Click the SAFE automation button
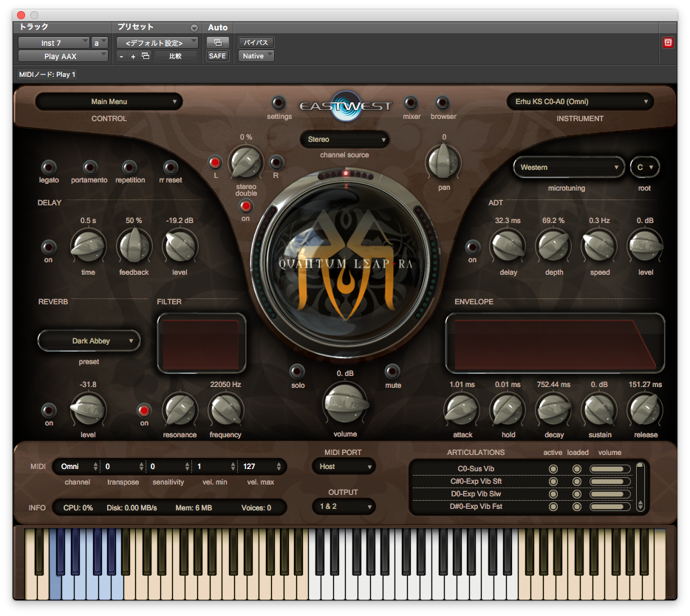The width and height of the screenshot is (690, 616). tap(217, 56)
